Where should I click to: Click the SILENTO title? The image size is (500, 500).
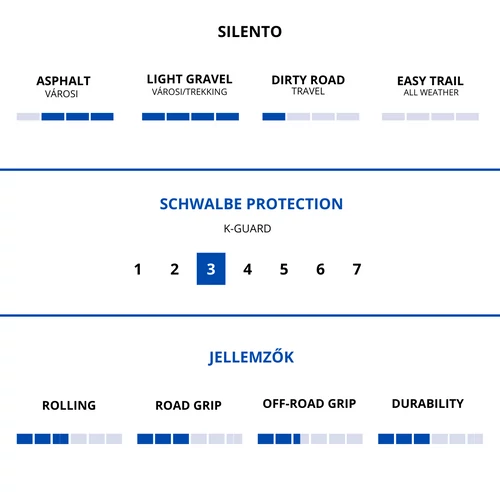tap(250, 32)
